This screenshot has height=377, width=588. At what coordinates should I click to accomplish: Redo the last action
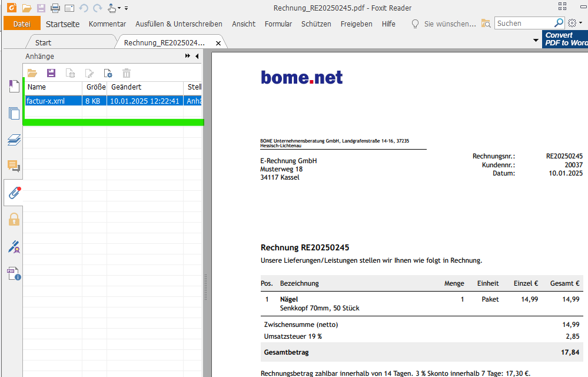coord(98,8)
